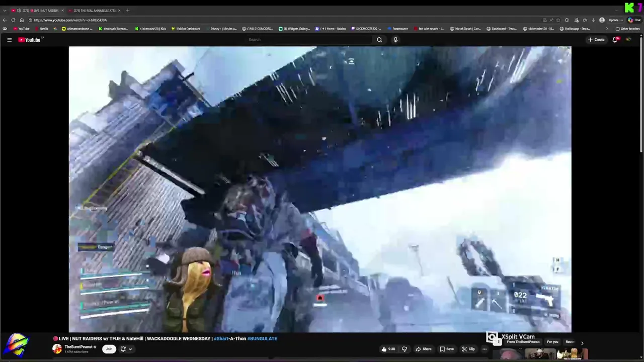Viewport: 644px width, 362px height.
Task: Close the LIVE | NUT RAIDERS tab
Action: 62,11
